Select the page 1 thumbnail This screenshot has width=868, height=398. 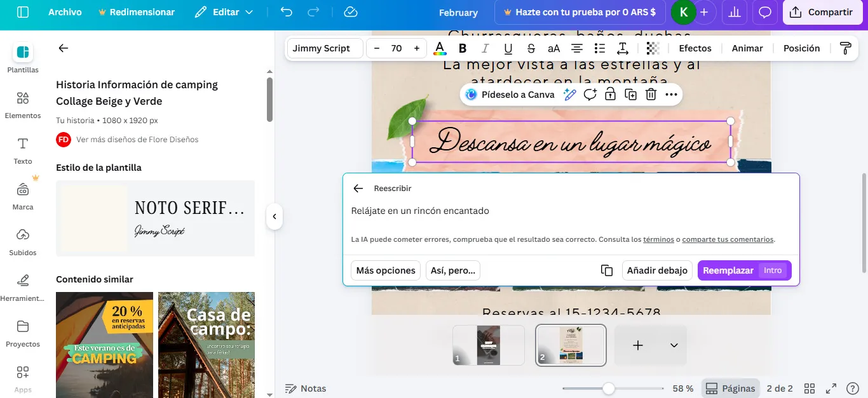(x=488, y=345)
